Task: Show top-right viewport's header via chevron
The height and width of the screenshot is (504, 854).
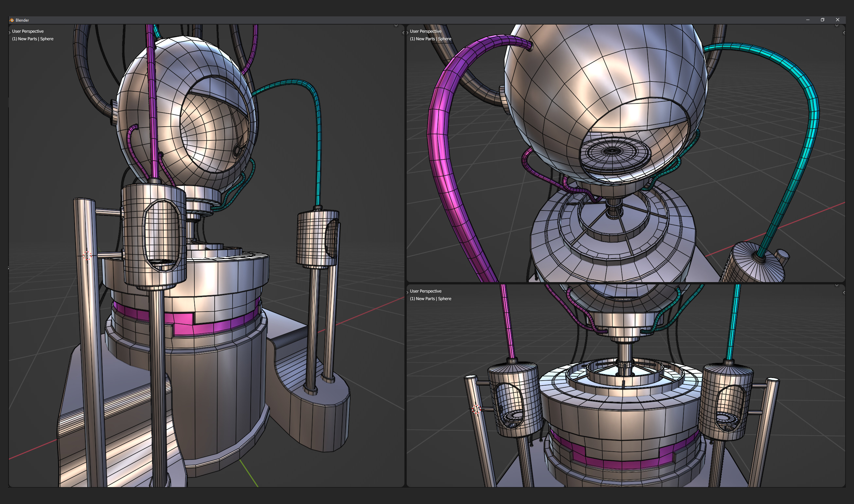Action: 837,26
